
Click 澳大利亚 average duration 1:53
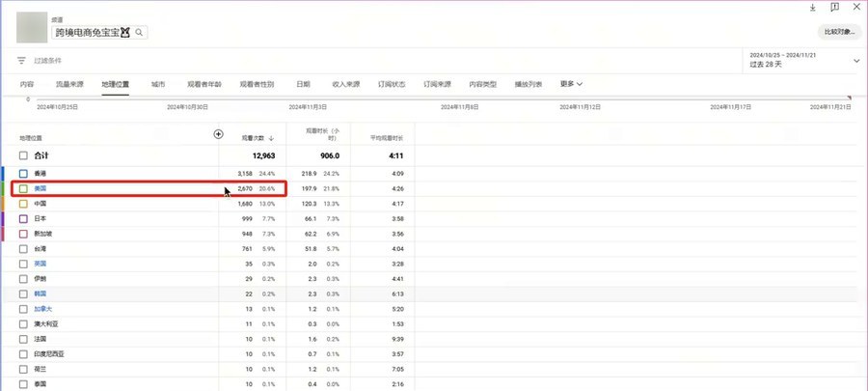point(397,324)
